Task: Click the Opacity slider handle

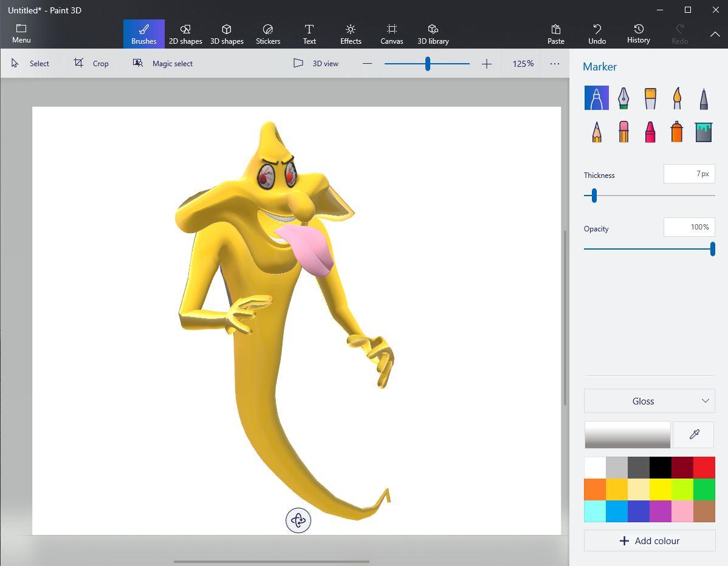Action: click(x=712, y=249)
